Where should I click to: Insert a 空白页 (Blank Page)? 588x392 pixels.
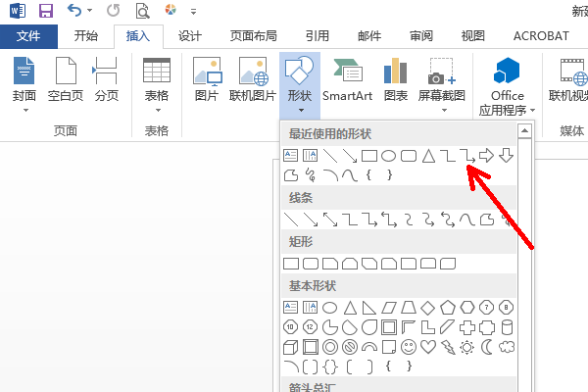[66, 79]
